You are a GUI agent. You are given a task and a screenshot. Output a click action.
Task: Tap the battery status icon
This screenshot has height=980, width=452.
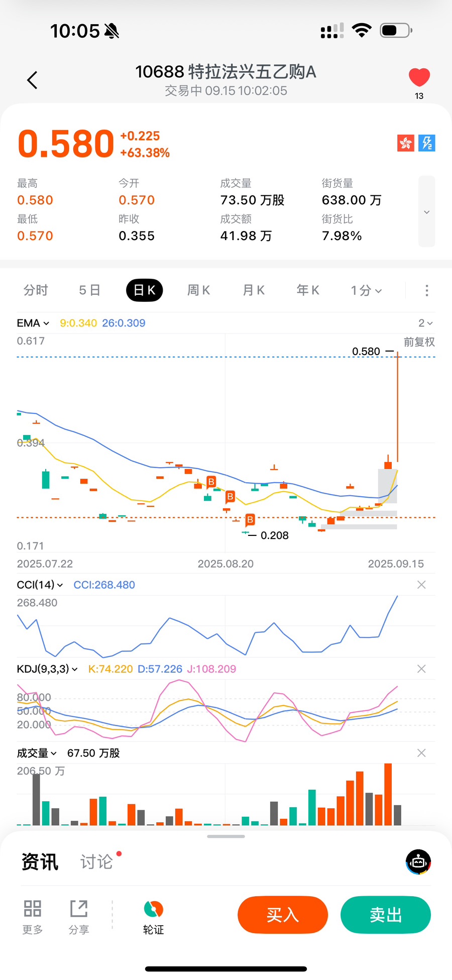pos(396,31)
